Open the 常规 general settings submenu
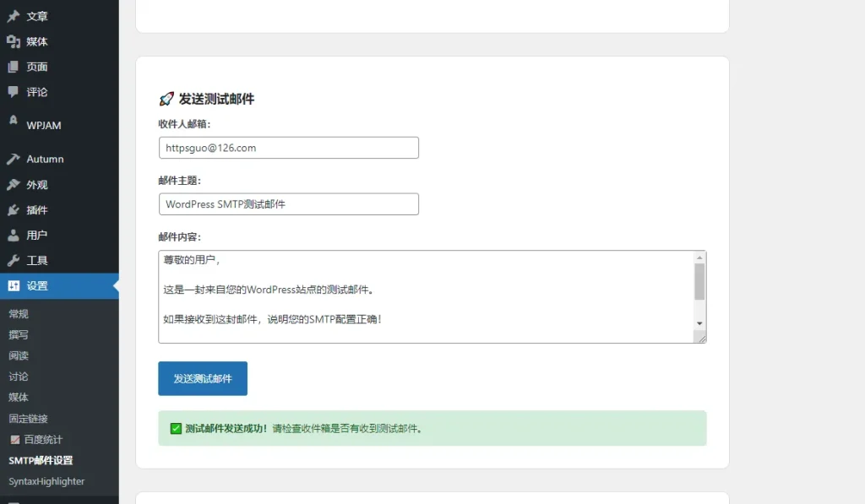Viewport: 865px width, 504px height. click(x=19, y=314)
